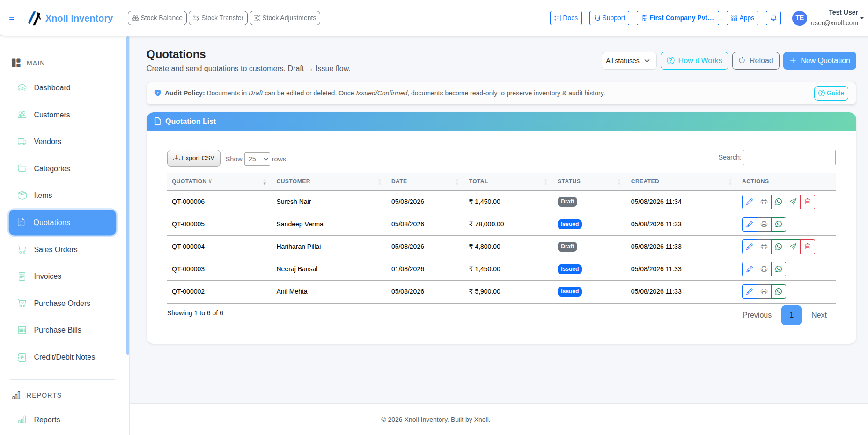Edit quotation QT-000006
The width and height of the screenshot is (868, 435).
(x=750, y=202)
